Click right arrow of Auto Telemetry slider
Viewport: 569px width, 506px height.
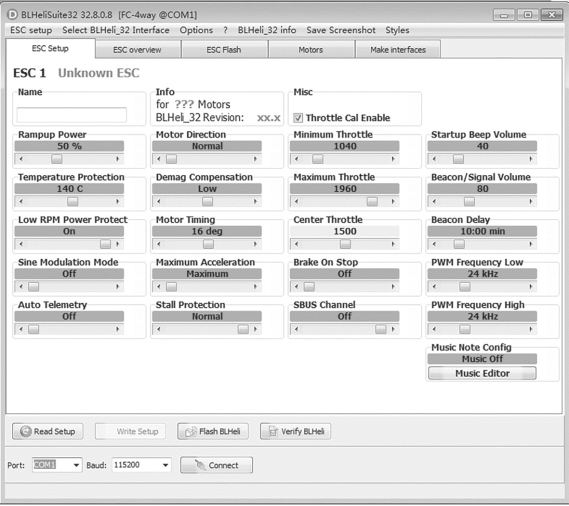pos(118,329)
